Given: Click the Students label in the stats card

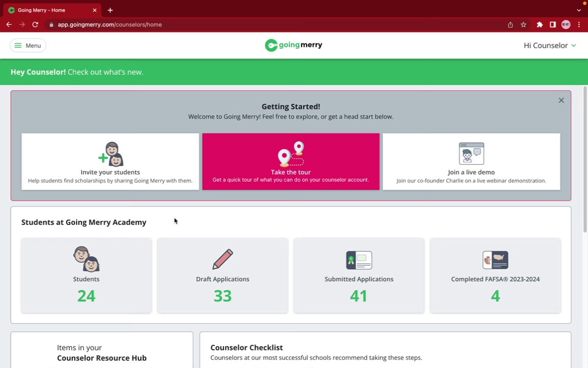Looking at the screenshot, I should coord(86,279).
